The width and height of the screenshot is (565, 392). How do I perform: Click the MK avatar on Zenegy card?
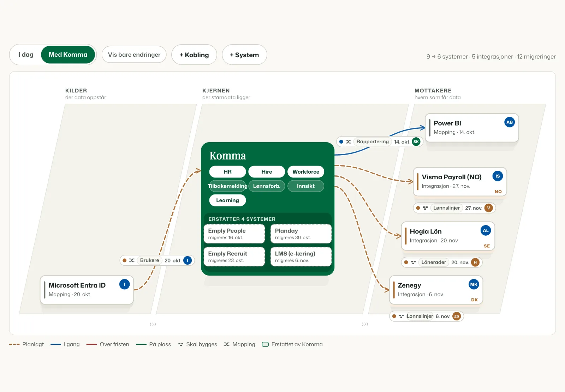[474, 284]
